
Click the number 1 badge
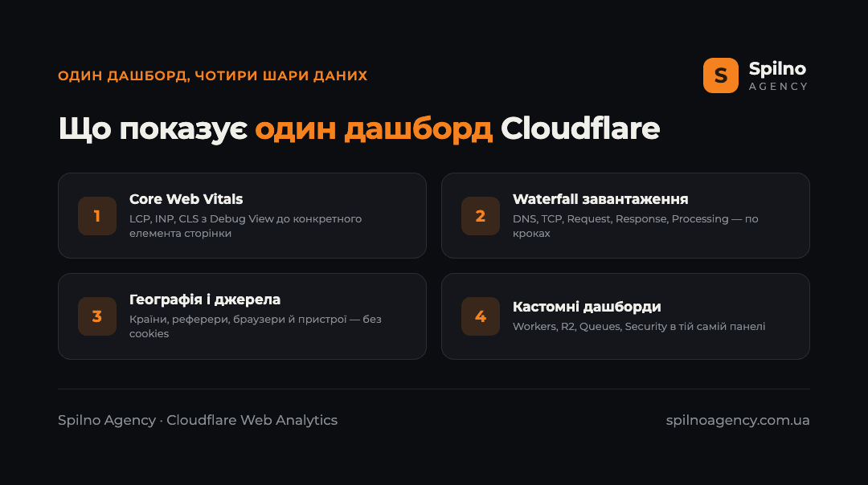point(97,216)
